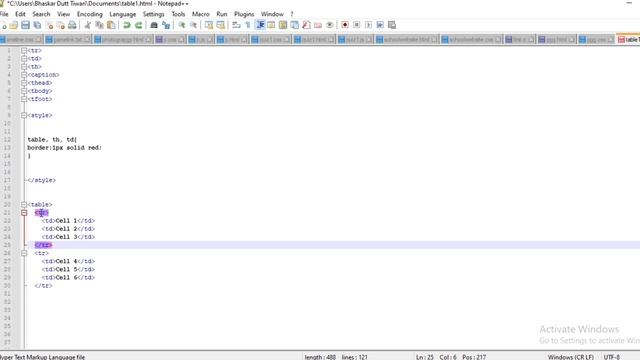Click the 'Cell 1' table cell line
The width and height of the screenshot is (640, 360).
[x=68, y=221]
